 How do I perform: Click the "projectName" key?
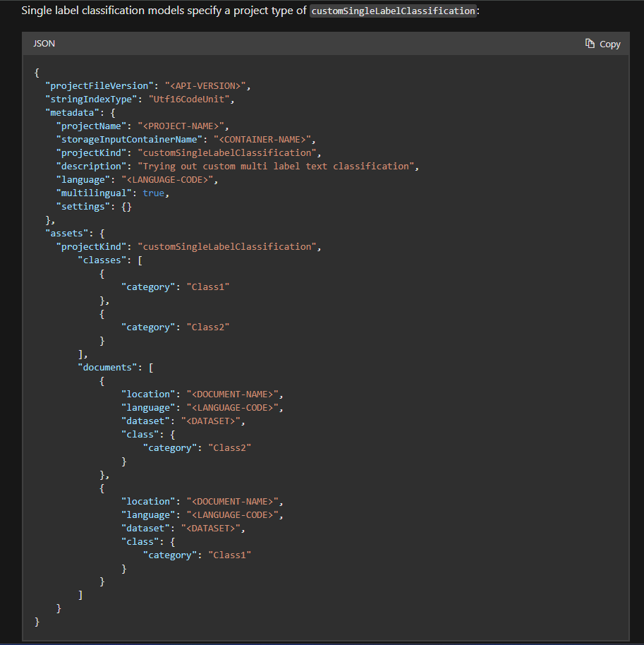(91, 126)
